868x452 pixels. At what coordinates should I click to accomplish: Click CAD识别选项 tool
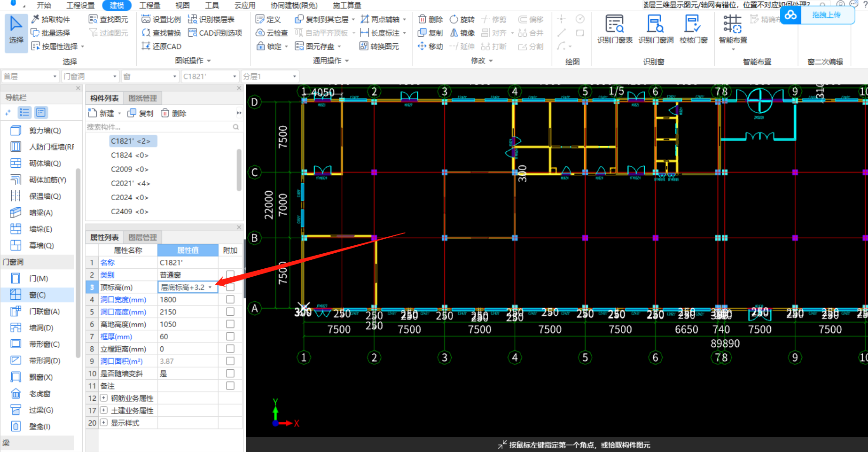(215, 33)
